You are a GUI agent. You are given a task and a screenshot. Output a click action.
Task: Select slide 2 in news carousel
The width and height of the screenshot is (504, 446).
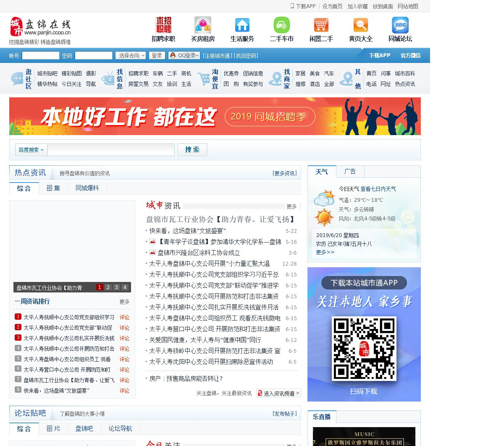(x=108, y=287)
